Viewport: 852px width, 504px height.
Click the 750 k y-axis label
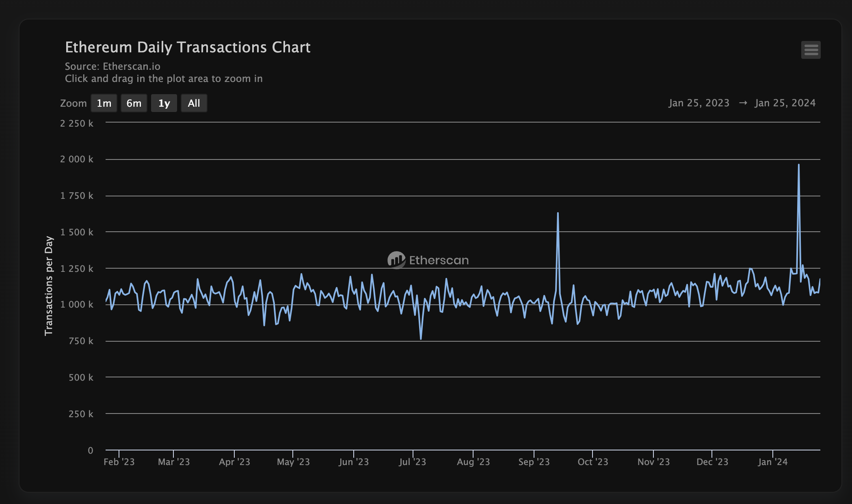point(81,341)
